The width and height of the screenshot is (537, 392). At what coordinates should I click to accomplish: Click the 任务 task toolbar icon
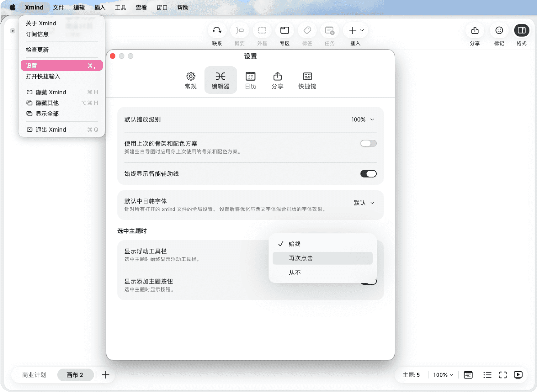[330, 30]
